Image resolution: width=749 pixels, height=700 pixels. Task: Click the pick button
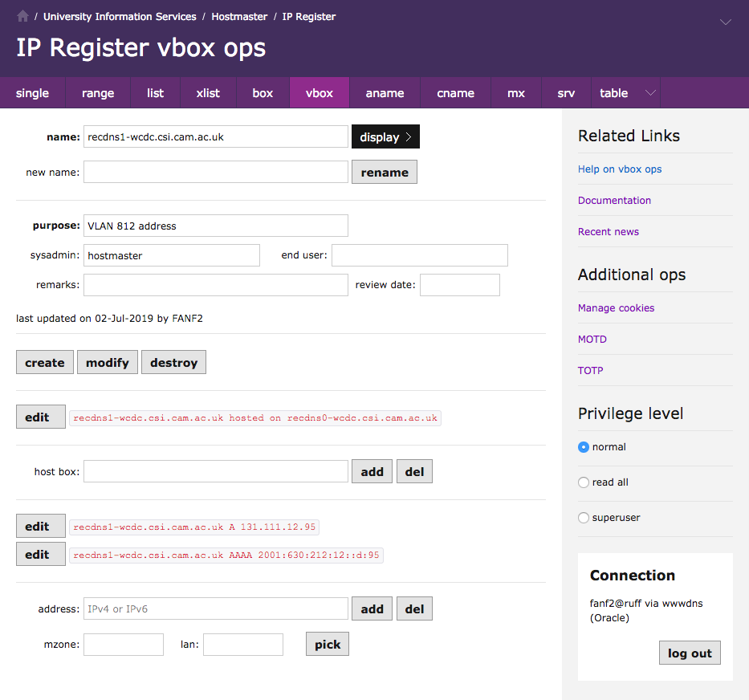tap(328, 645)
